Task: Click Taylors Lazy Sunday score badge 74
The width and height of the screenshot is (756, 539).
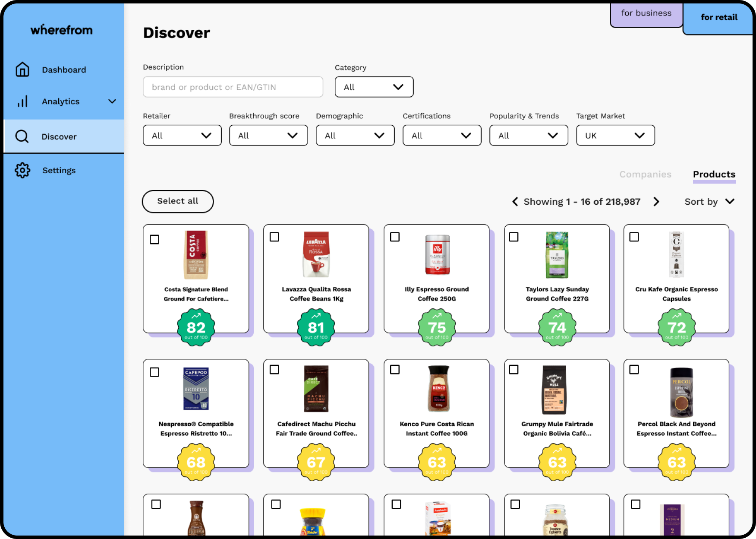Action: click(557, 327)
